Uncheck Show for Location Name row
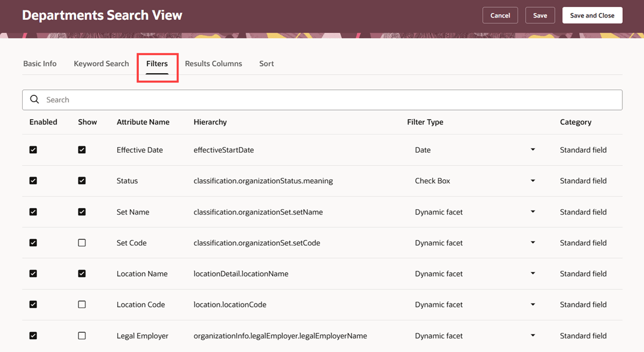This screenshot has height=352, width=644. 82,273
